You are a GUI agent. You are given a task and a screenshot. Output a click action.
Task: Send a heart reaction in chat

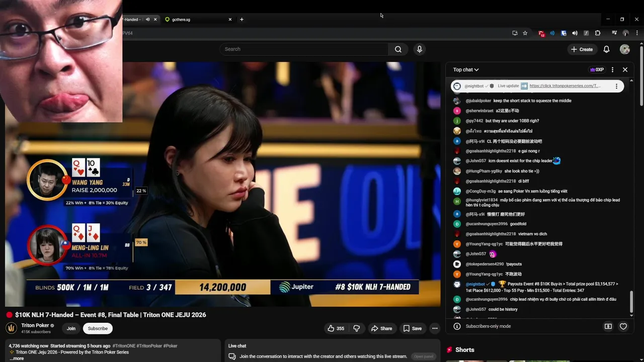pos(623,326)
